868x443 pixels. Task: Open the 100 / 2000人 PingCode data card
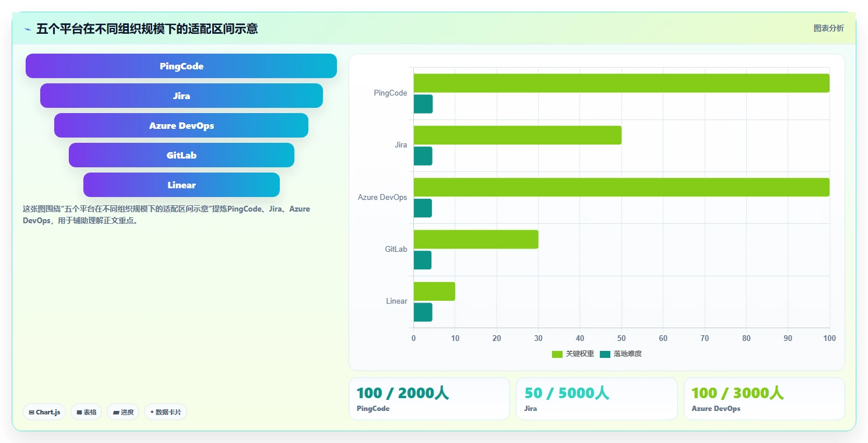(429, 399)
